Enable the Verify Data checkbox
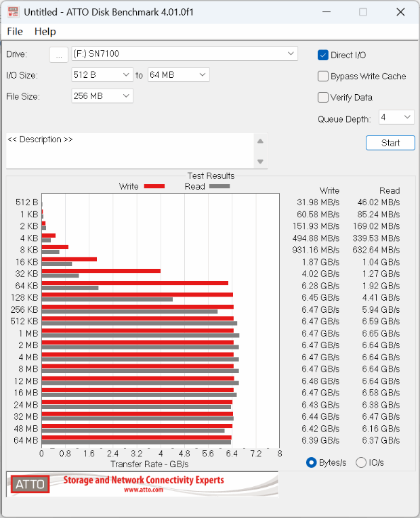This screenshot has height=518, width=420. coord(323,98)
